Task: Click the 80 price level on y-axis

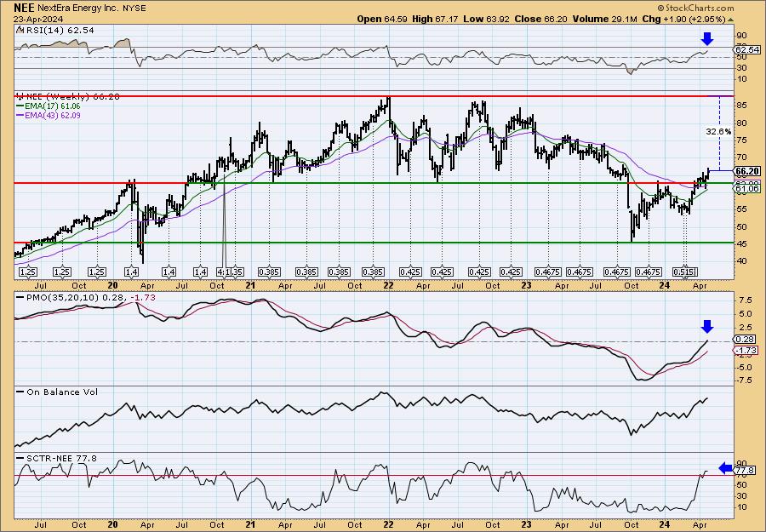Action: coord(741,123)
